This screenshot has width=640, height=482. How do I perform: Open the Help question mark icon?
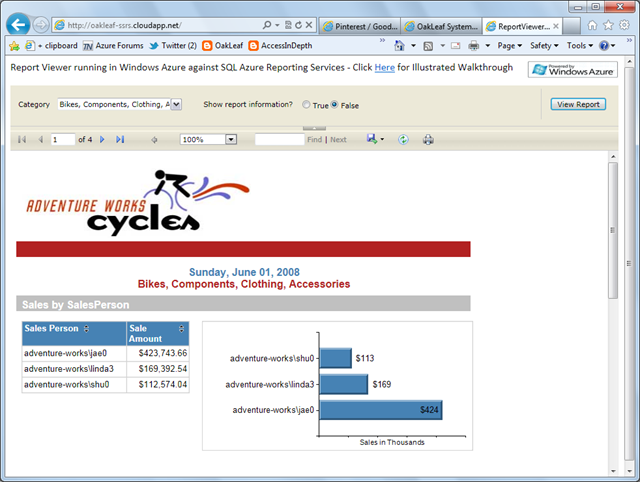coord(604,46)
